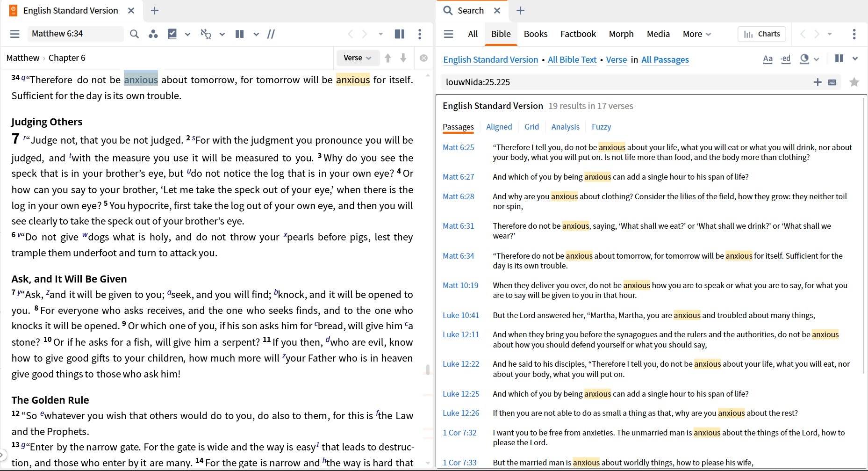Click the parallel resources slashes icon

coord(271,34)
